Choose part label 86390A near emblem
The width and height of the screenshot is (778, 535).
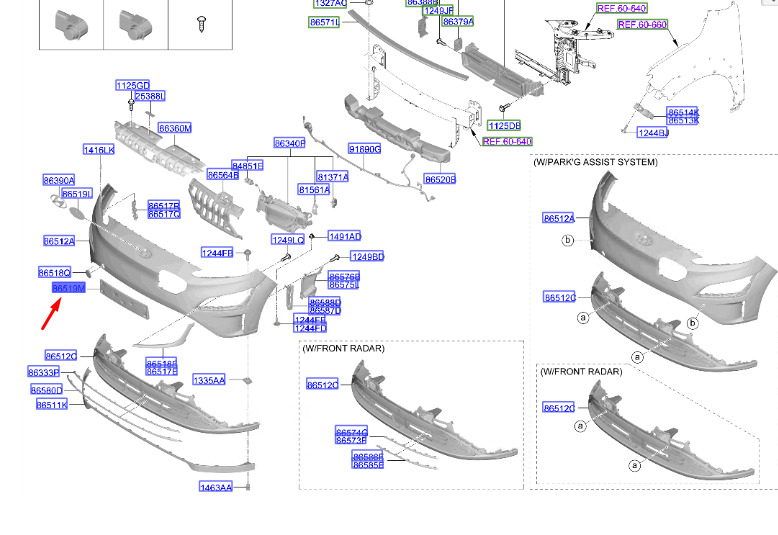[59, 180]
